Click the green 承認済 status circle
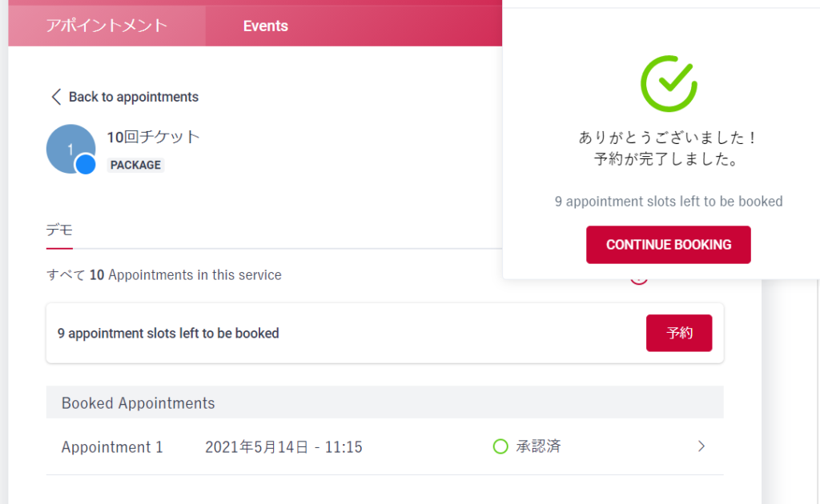 click(x=500, y=446)
